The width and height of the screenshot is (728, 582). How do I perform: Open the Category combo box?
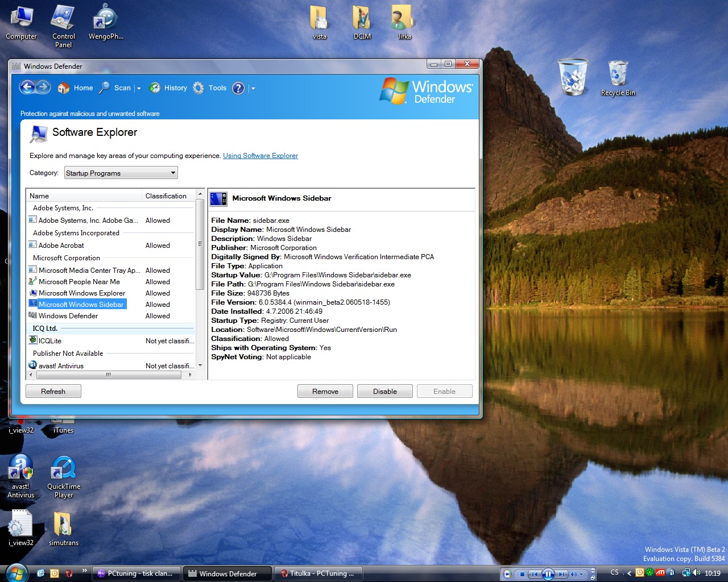[x=121, y=173]
